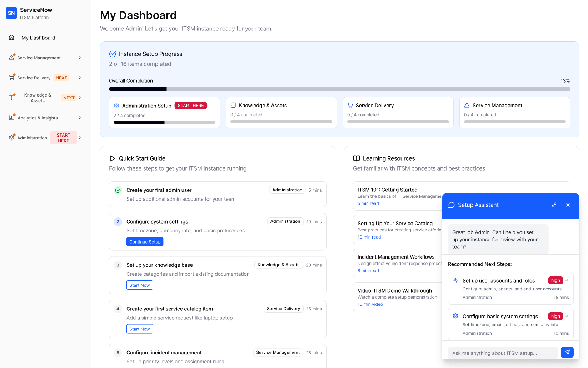Click the step 2 number badge

[x=118, y=222]
